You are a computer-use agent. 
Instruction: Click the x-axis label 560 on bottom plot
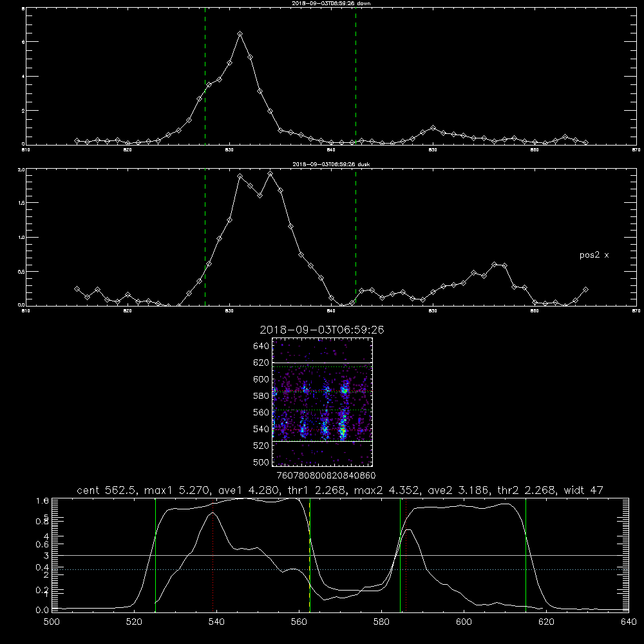(299, 622)
